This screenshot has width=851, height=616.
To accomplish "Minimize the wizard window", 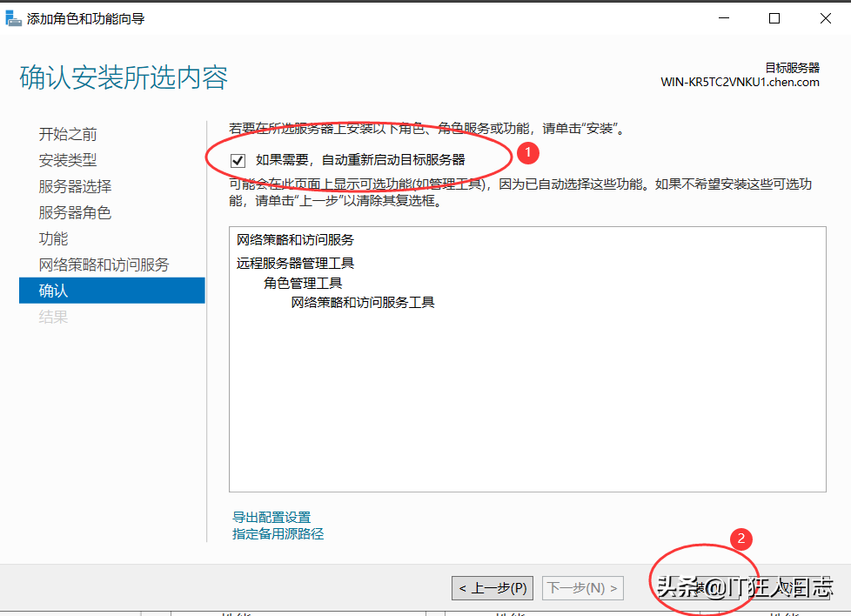I will (x=723, y=18).
